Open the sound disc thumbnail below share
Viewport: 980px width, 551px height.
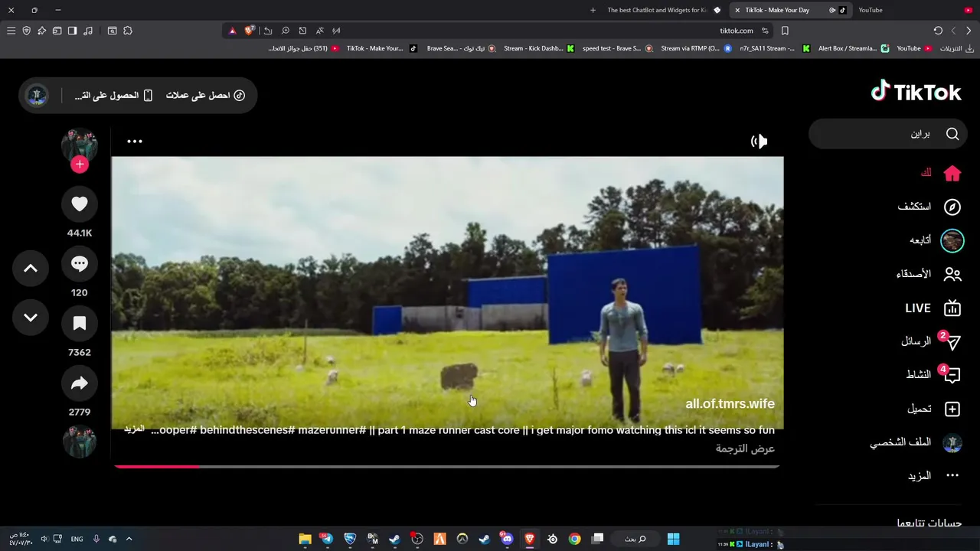tap(80, 442)
